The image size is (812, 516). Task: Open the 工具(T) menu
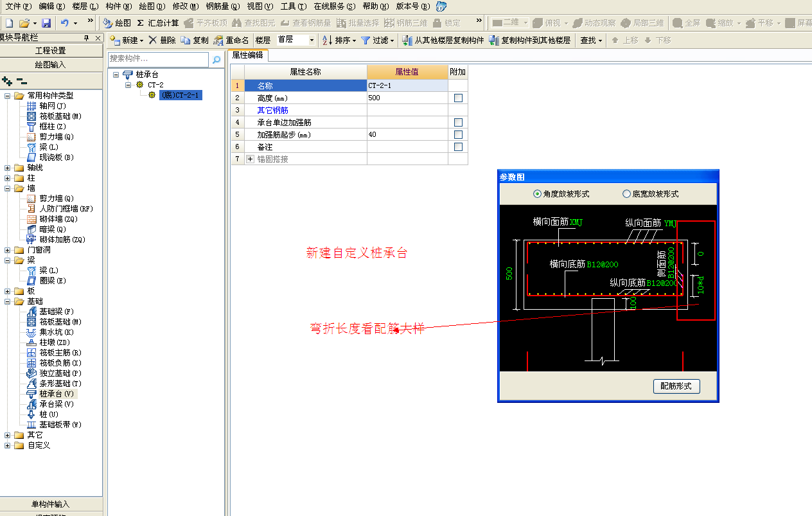click(293, 6)
